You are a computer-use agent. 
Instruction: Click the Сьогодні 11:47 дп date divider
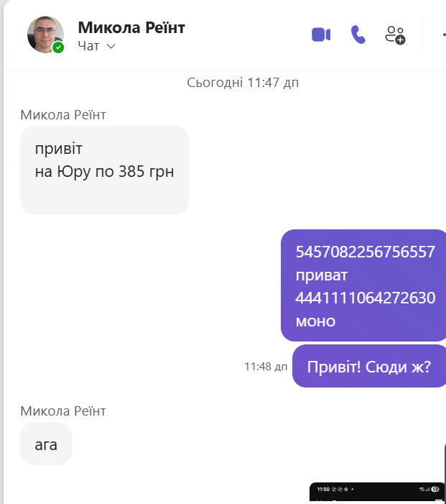243,83
